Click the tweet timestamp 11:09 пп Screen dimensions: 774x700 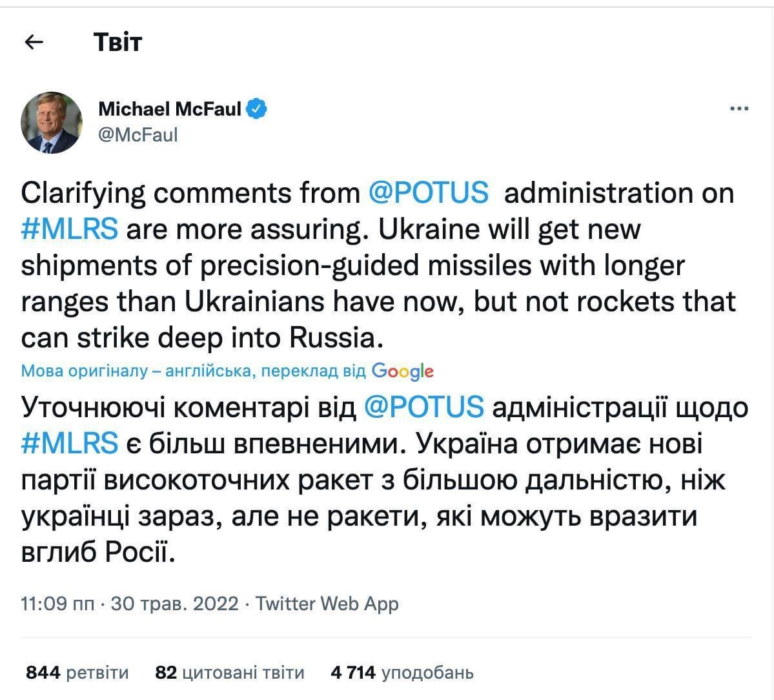[58, 604]
